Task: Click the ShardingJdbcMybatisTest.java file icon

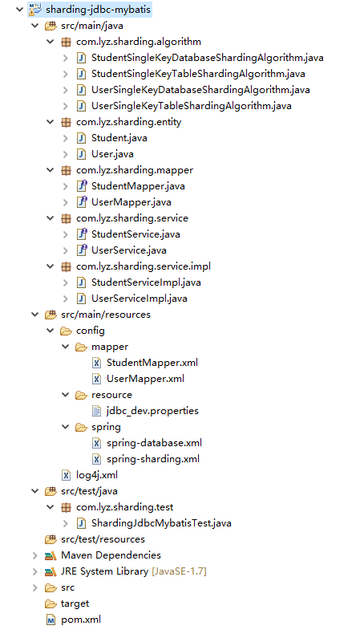Action: coord(81,523)
